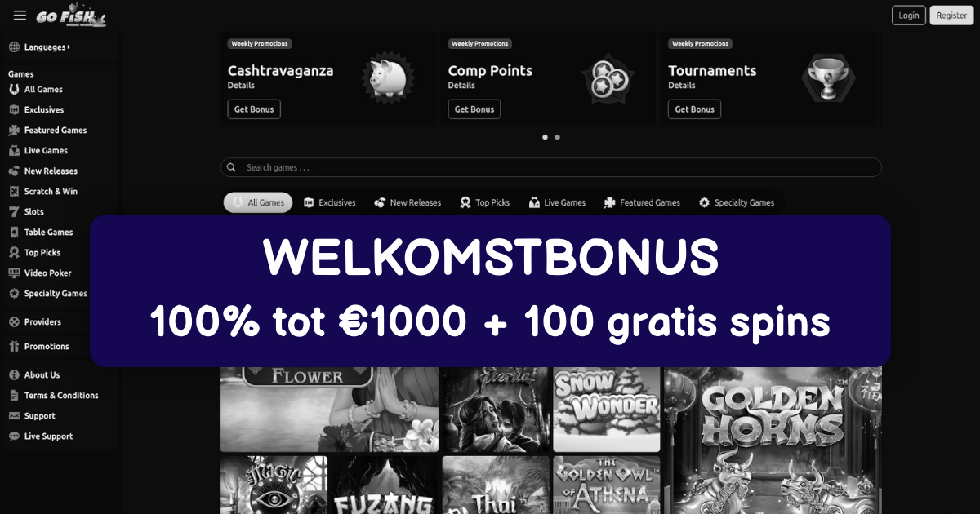The image size is (980, 514).
Task: Select the Live Games sidebar icon
Action: 14,151
